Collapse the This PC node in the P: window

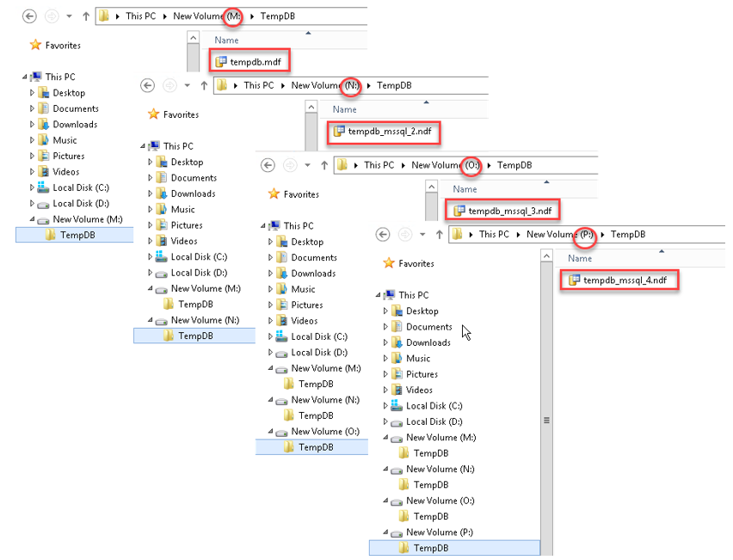(379, 295)
